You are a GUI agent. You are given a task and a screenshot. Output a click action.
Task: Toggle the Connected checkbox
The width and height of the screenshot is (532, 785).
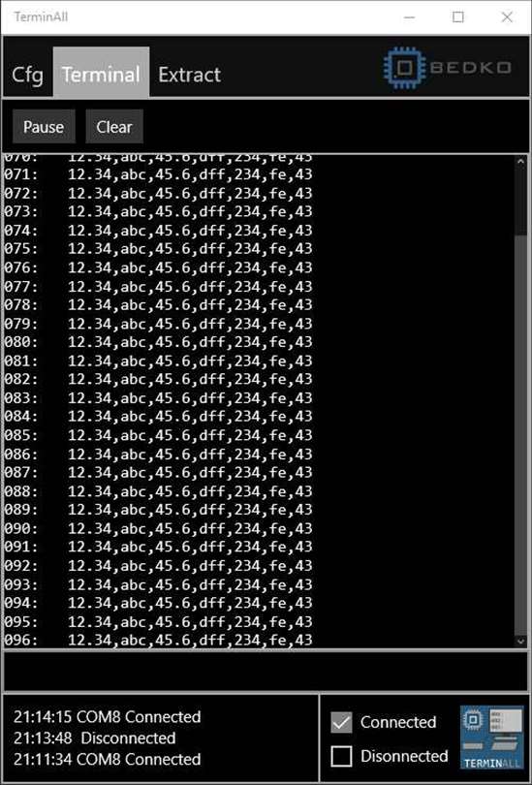[x=341, y=722]
